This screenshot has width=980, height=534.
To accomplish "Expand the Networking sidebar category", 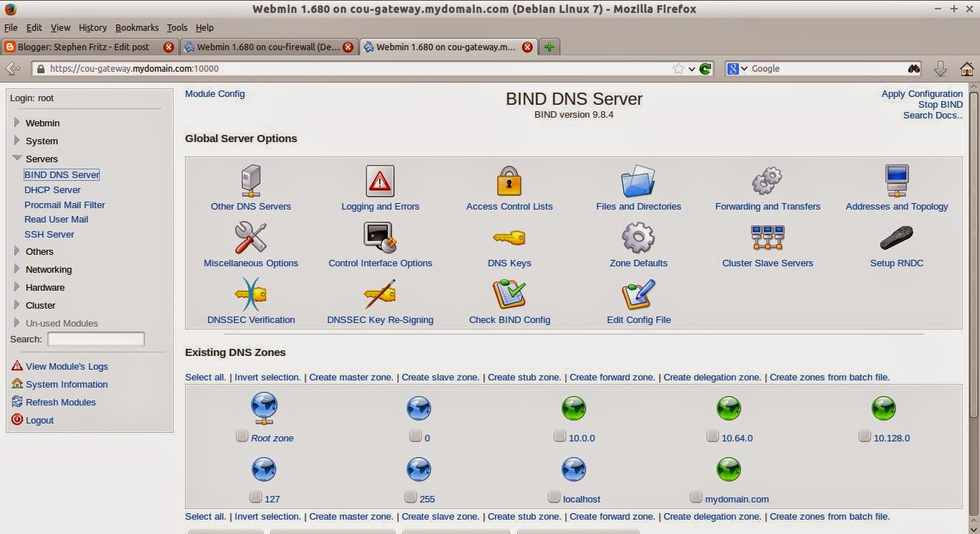I will click(17, 269).
